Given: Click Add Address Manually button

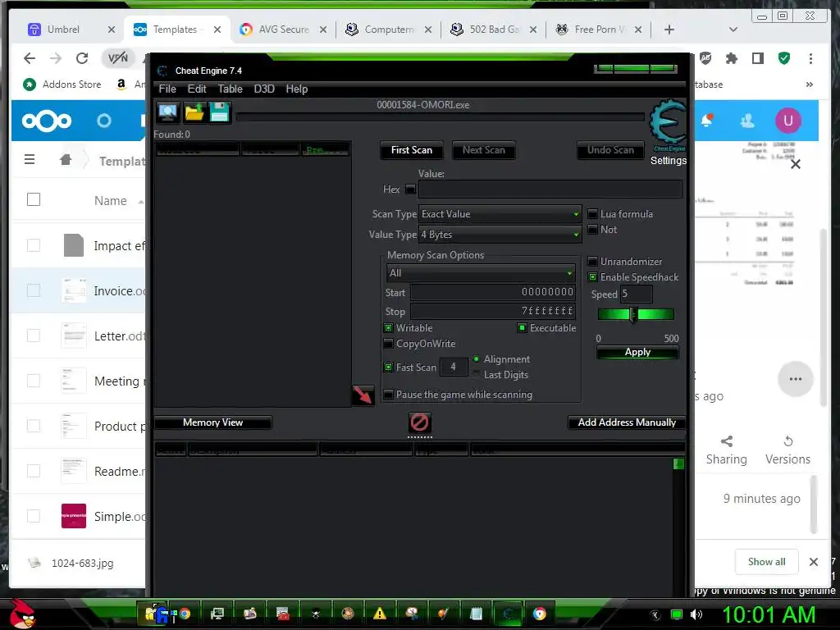Looking at the screenshot, I should [627, 422].
